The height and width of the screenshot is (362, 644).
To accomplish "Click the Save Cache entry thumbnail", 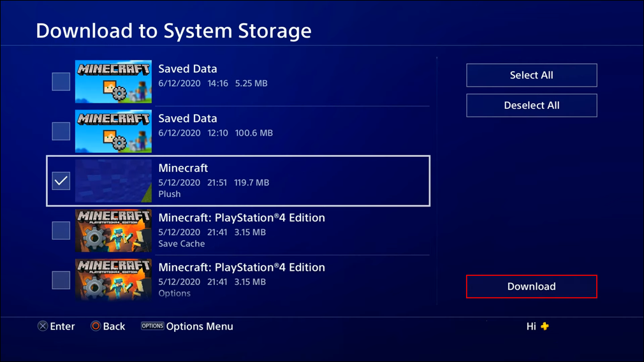I will tap(113, 231).
